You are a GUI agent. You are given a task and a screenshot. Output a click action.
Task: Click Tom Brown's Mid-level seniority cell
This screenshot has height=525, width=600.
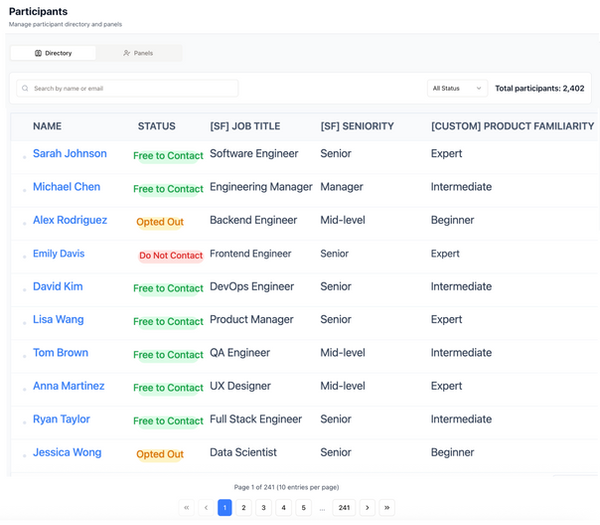[343, 353]
